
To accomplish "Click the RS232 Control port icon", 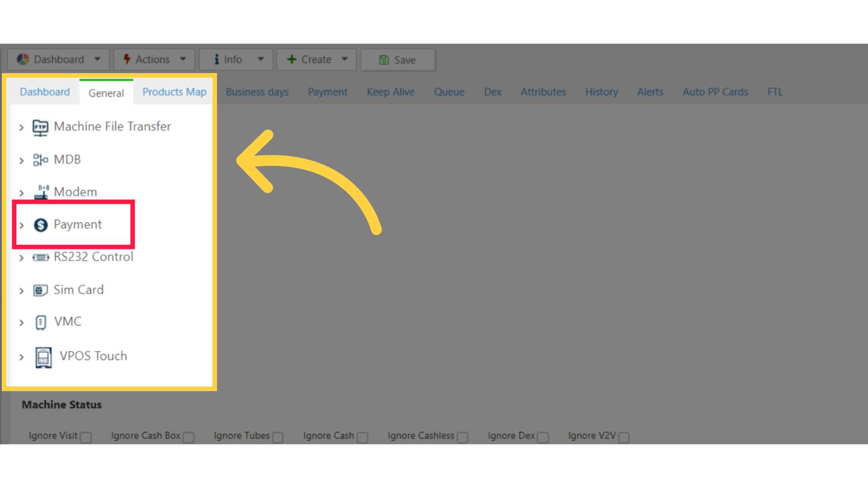I will coord(41,258).
